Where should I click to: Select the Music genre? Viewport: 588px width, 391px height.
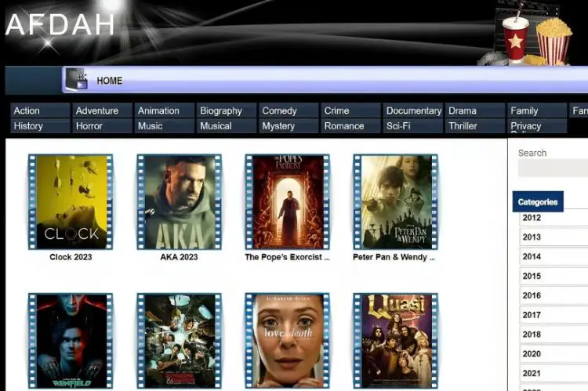pyautogui.click(x=165, y=126)
